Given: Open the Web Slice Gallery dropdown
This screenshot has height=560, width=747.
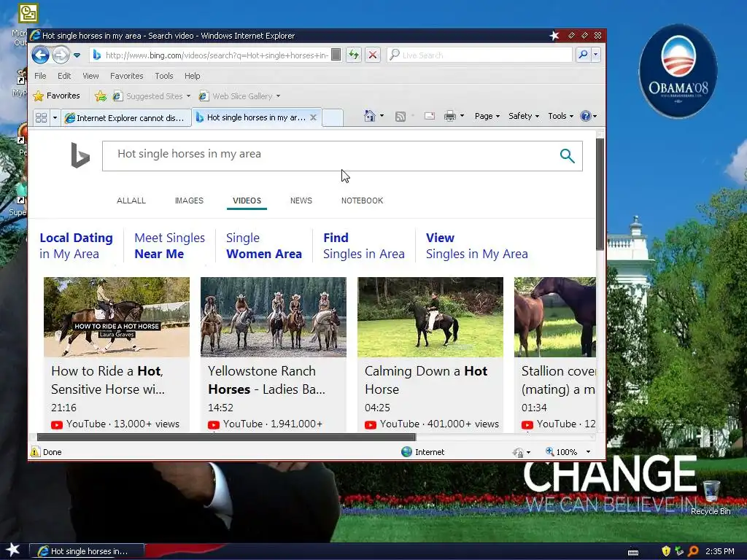Looking at the screenshot, I should point(239,96).
